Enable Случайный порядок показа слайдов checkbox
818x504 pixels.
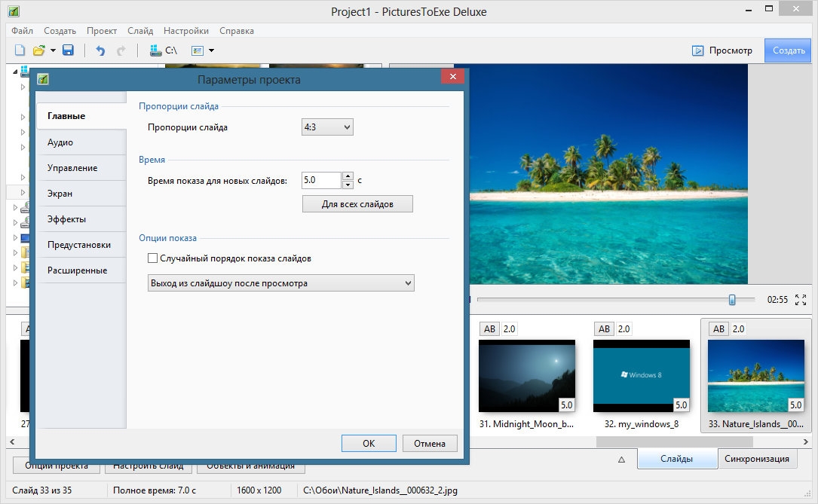point(153,258)
